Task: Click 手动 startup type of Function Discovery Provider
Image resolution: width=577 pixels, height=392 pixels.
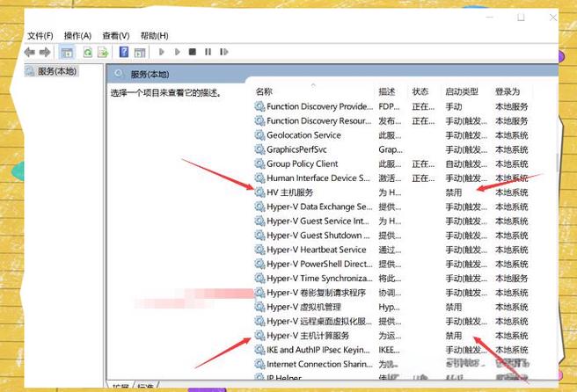Action: (453, 106)
